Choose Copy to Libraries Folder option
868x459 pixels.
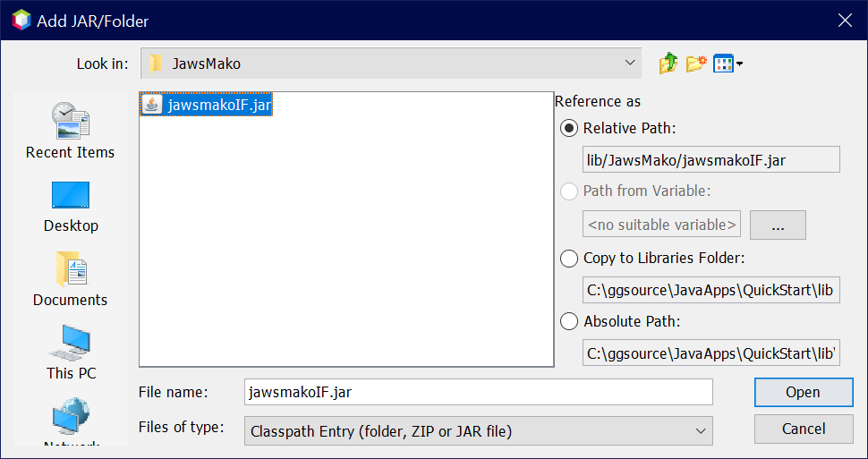click(x=569, y=259)
